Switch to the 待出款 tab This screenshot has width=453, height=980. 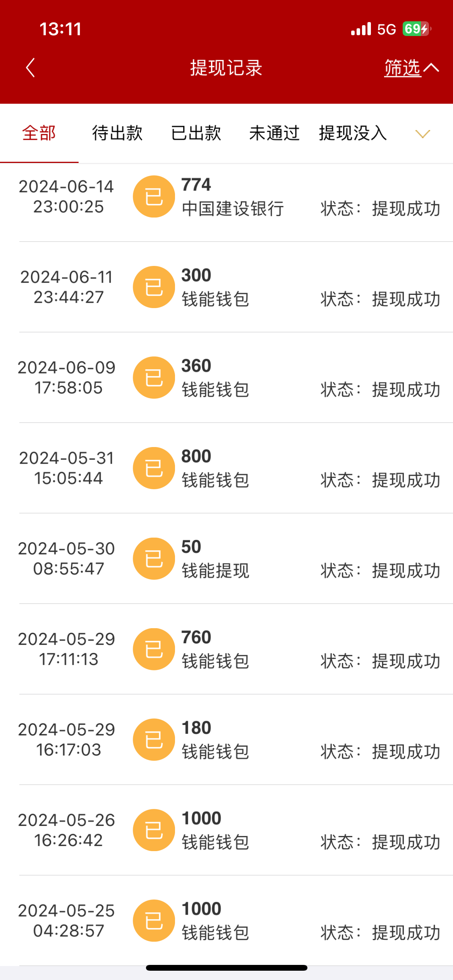click(x=117, y=133)
